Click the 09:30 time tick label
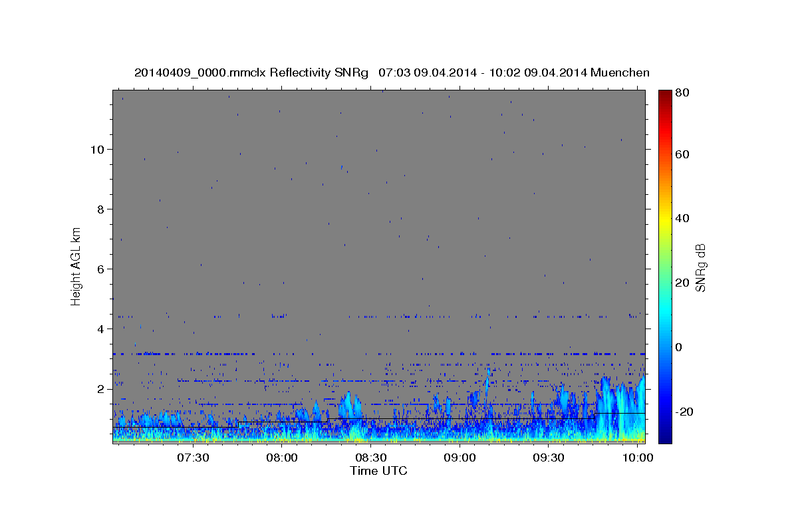The width and height of the screenshot is (798, 532). [549, 459]
